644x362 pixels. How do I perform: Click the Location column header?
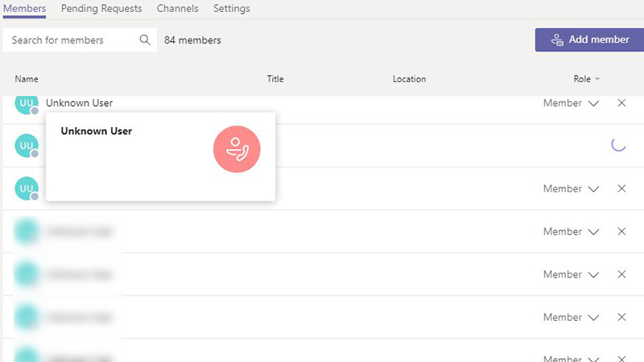(409, 79)
